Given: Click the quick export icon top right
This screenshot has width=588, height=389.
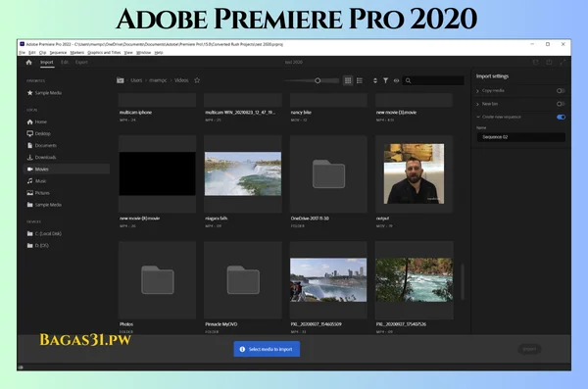Looking at the screenshot, I should tap(549, 63).
